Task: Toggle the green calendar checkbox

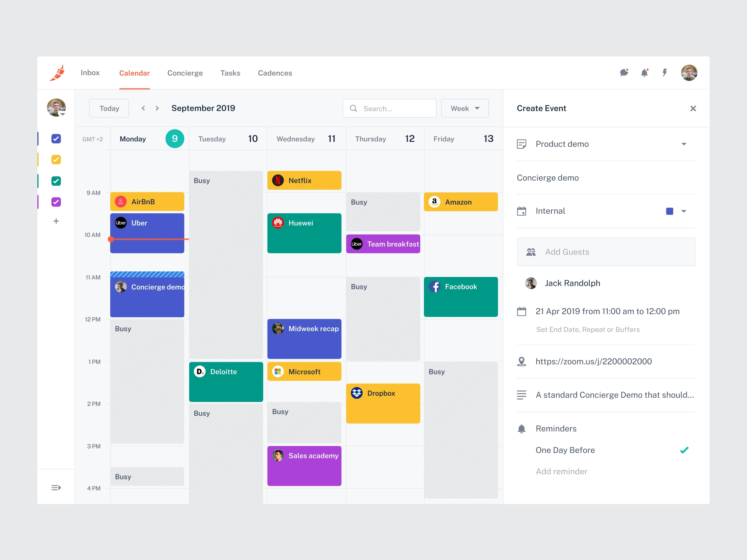Action: 56,181
